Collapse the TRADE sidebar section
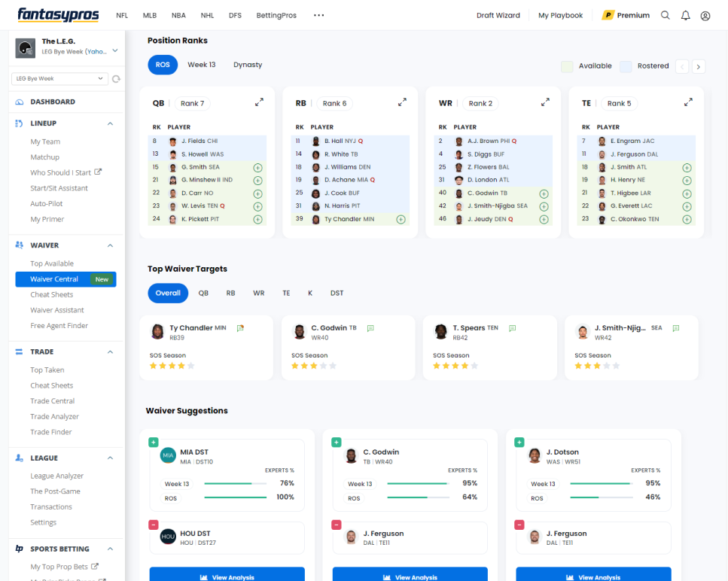 [110, 351]
